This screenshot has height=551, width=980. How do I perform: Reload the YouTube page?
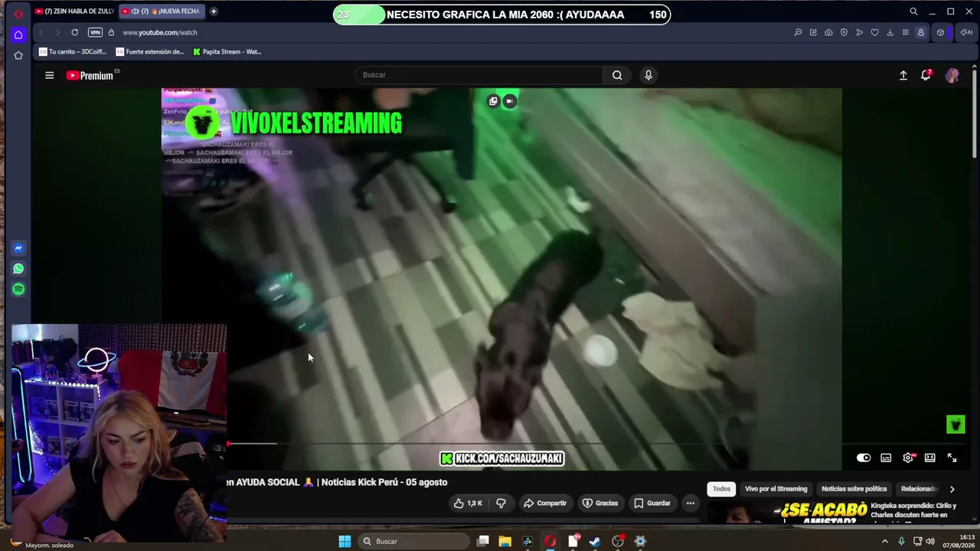74,32
